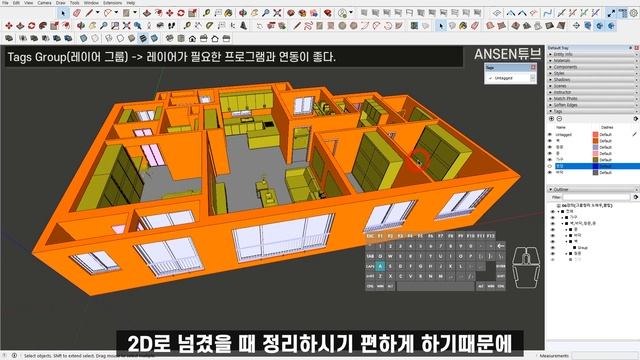Click the olive tag color swatch
This screenshot has width=640, height=360.
tap(595, 160)
